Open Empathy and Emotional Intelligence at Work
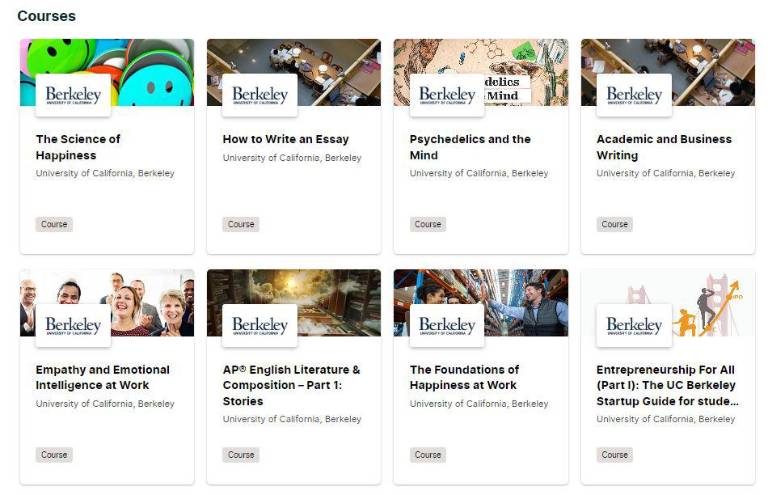768x495 pixels. tap(103, 377)
